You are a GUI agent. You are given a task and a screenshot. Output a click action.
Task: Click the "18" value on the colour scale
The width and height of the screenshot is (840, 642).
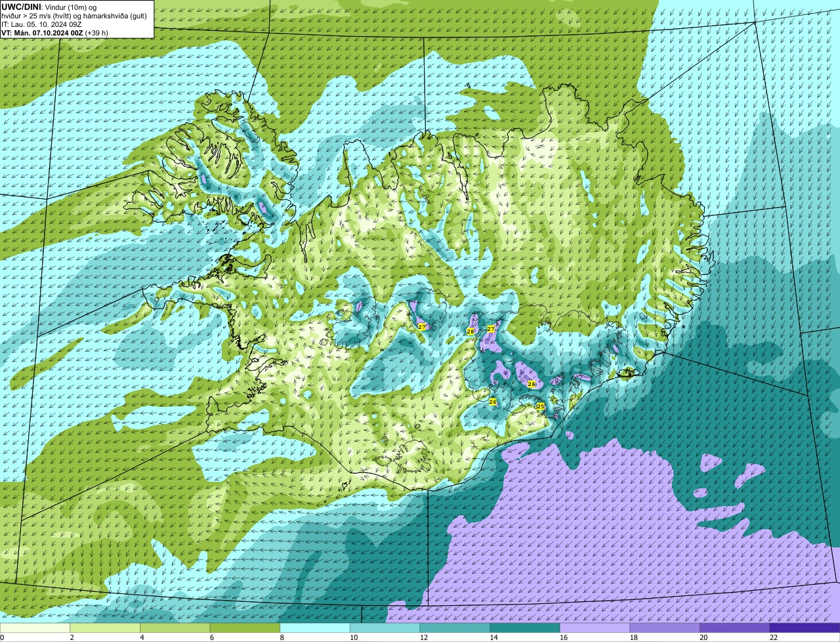click(x=634, y=637)
